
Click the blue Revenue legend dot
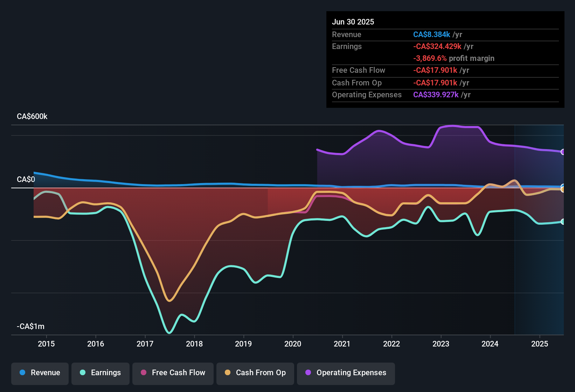pos(22,373)
